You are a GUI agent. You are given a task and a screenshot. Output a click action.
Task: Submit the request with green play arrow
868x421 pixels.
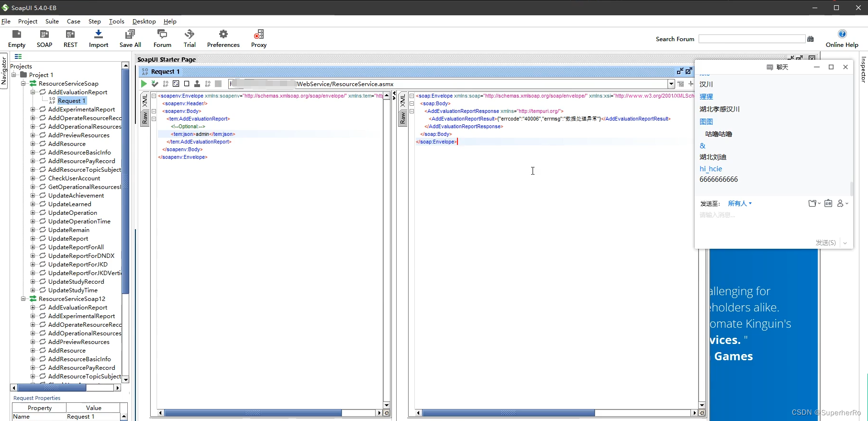tap(144, 84)
